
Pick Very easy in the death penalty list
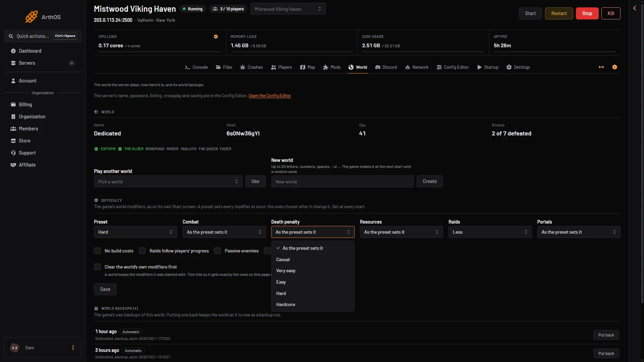[x=313, y=270]
